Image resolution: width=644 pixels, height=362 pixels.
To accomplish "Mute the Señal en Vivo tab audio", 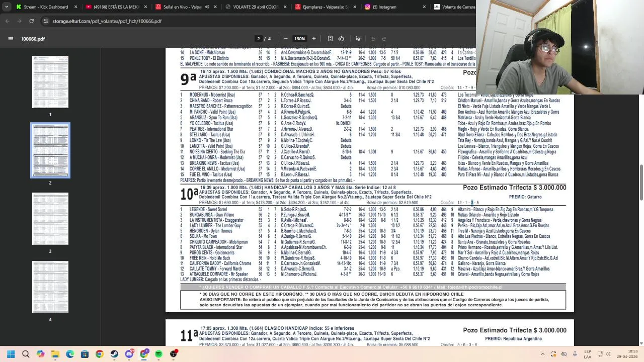I will point(207,7).
